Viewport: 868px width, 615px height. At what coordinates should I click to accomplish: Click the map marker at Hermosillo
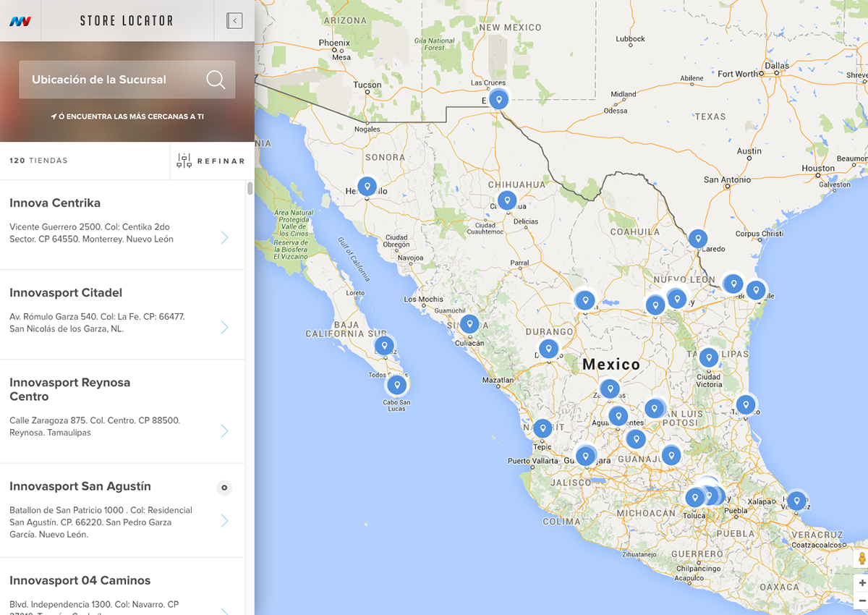pyautogui.click(x=367, y=187)
